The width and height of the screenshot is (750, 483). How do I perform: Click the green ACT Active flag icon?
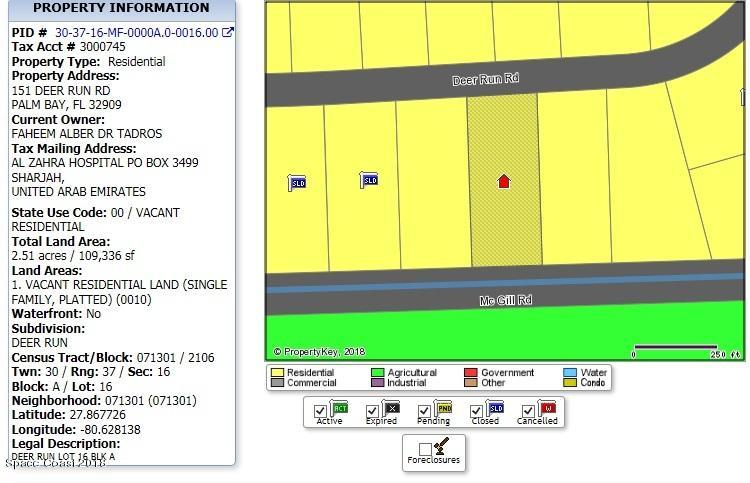click(339, 408)
